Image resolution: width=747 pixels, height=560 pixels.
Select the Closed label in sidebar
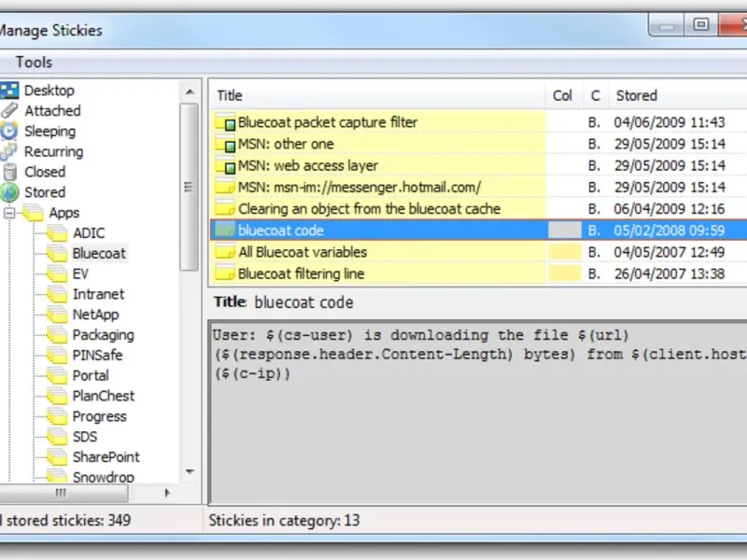tap(45, 172)
